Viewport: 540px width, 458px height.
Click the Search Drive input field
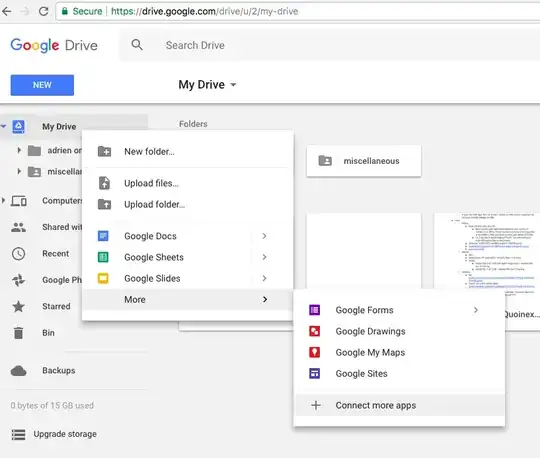(331, 45)
